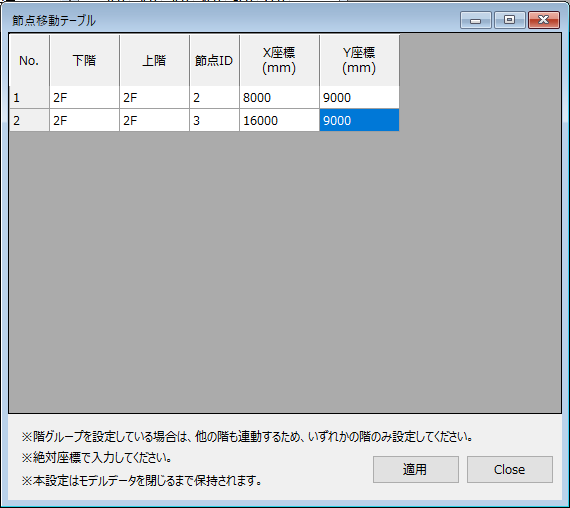The width and height of the screenshot is (570, 508).
Task: Click the 上階 column header
Action: [154, 60]
